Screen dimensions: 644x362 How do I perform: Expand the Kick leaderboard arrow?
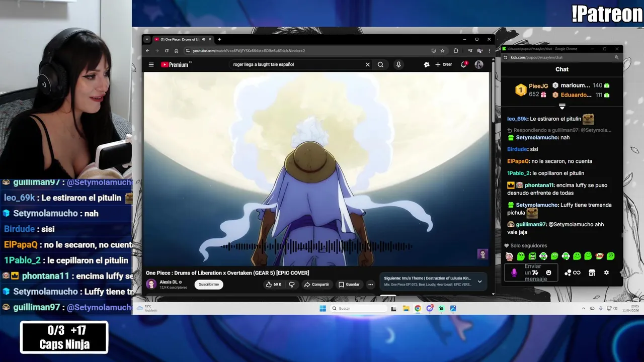click(x=562, y=107)
